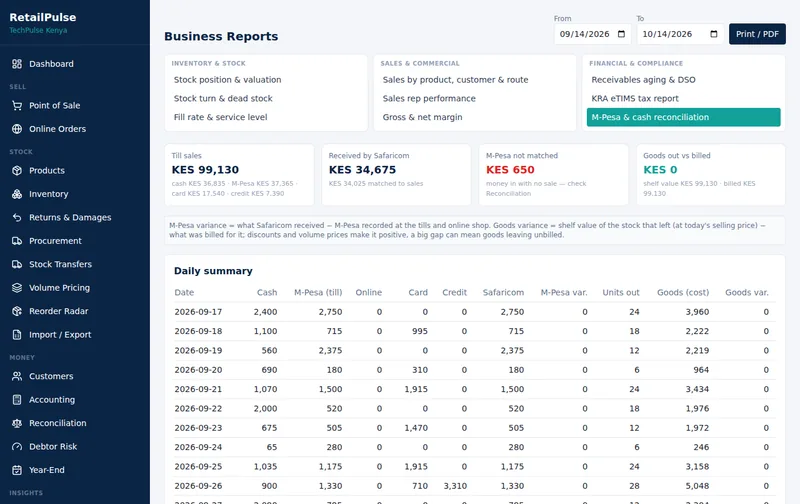Navigate to Reconciliation in the sidebar
This screenshot has width=800, height=504.
click(75, 423)
